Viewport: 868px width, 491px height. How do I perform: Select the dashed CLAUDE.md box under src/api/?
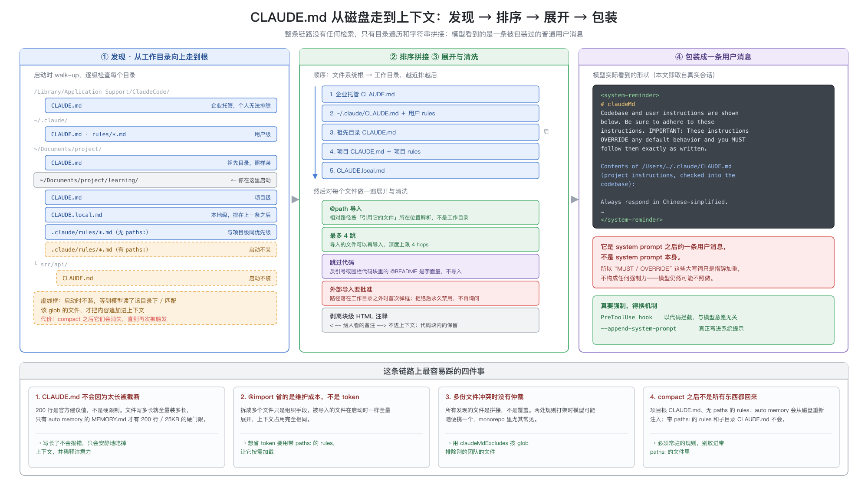click(x=166, y=278)
